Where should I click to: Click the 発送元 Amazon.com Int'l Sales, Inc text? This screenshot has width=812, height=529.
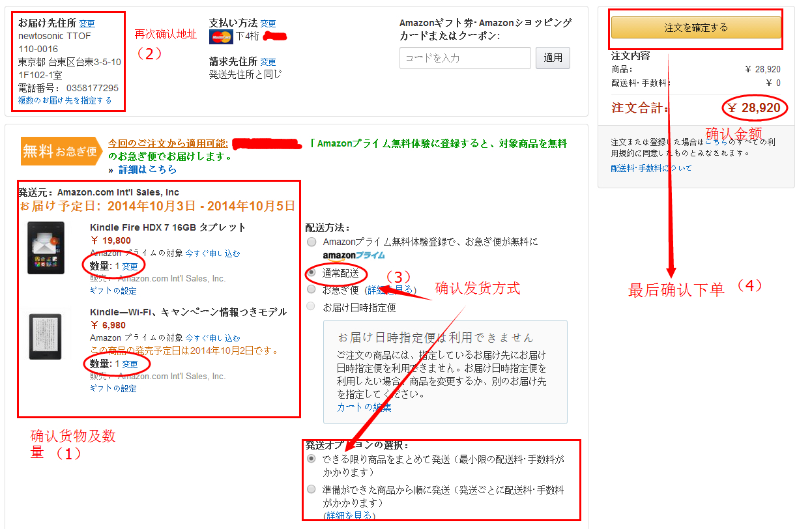click(98, 192)
